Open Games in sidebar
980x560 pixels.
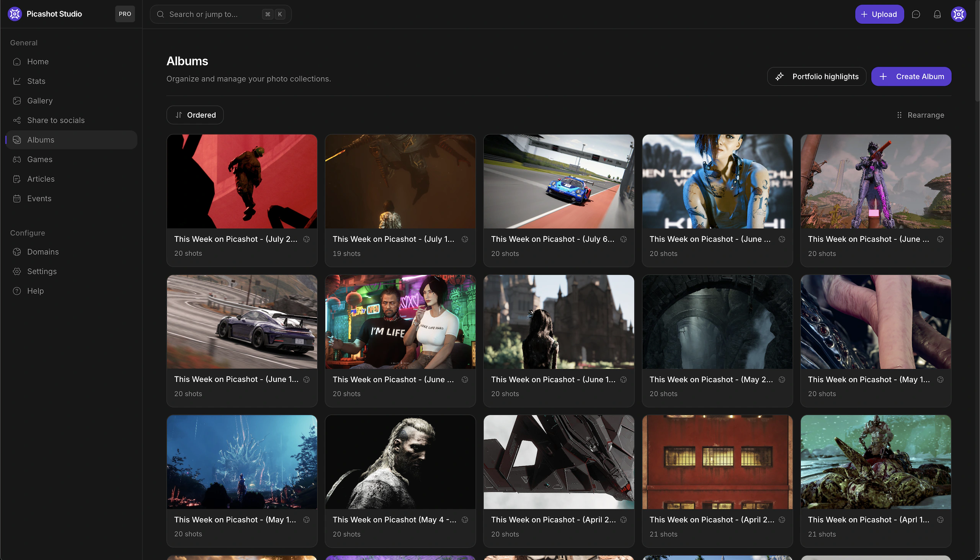click(72, 159)
